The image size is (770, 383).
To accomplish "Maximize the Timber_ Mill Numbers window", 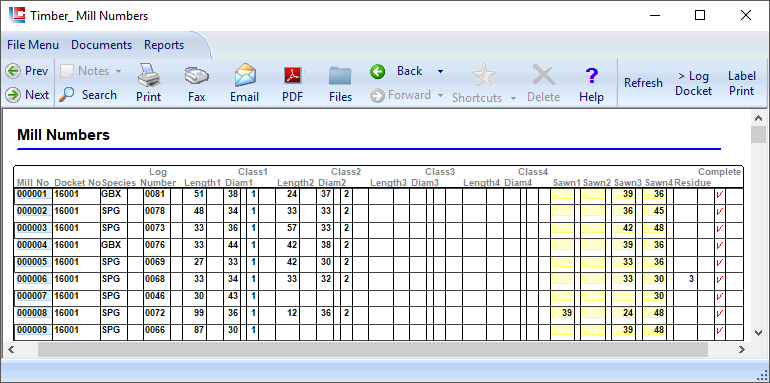I will 700,15.
